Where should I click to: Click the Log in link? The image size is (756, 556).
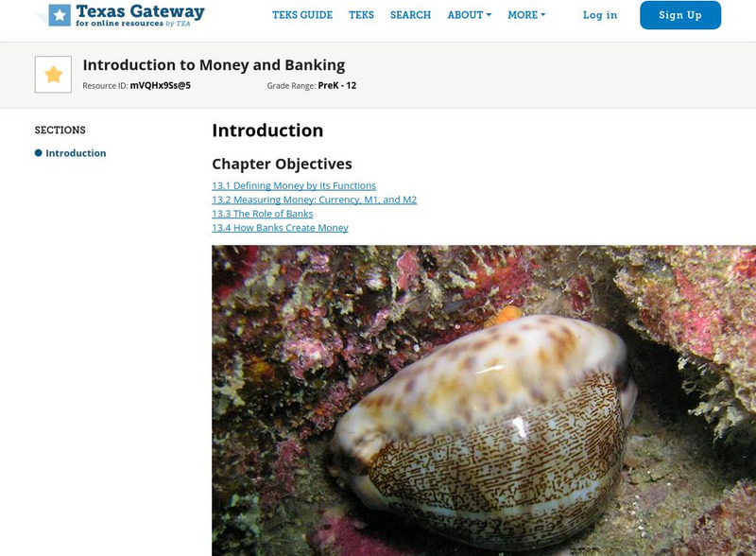click(x=600, y=15)
